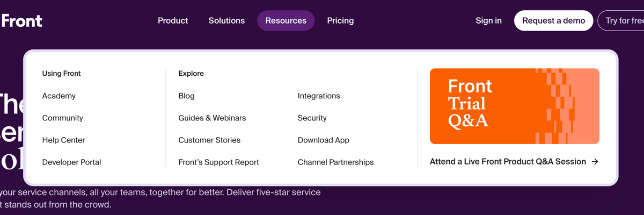This screenshot has width=644, height=215.
Task: Go to the Developer Portal
Action: (72, 162)
